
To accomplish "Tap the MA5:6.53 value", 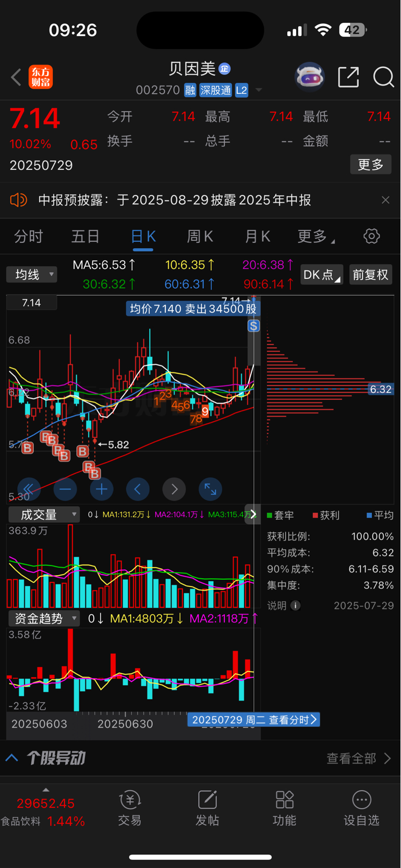I will point(104,265).
